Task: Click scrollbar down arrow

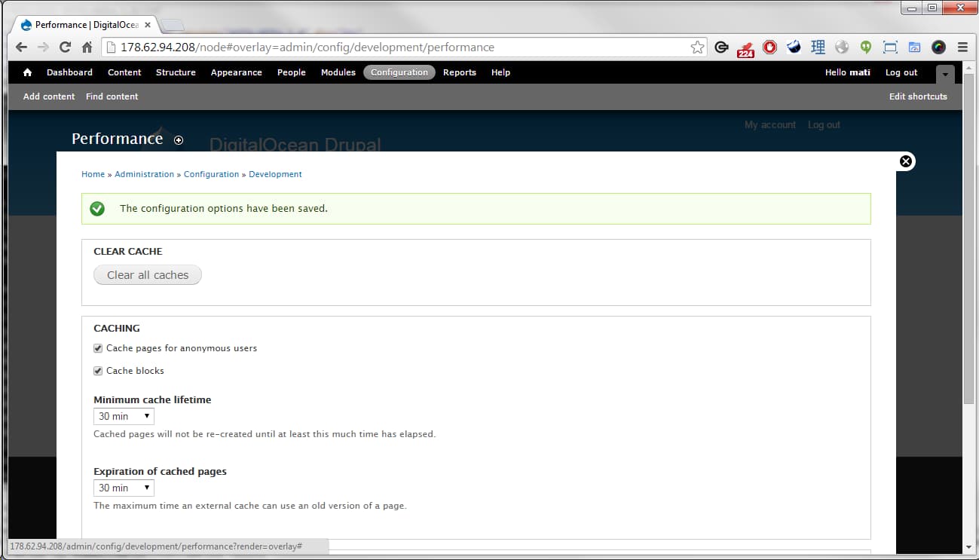Action: tap(968, 546)
